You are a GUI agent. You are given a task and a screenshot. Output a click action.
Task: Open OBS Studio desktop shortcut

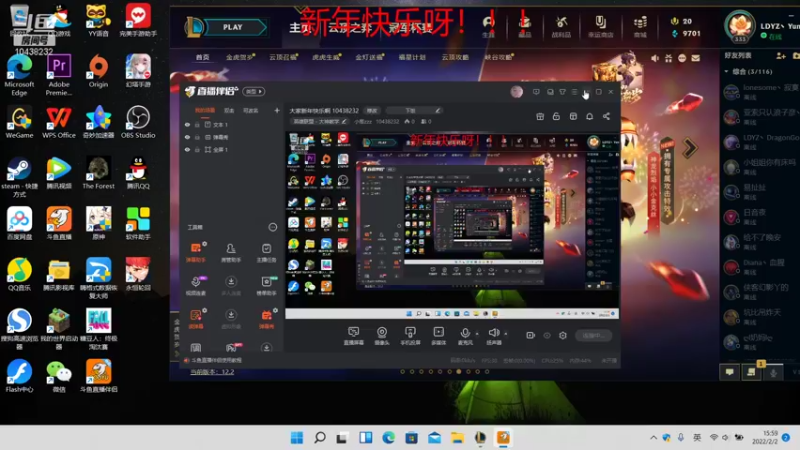pos(138,121)
